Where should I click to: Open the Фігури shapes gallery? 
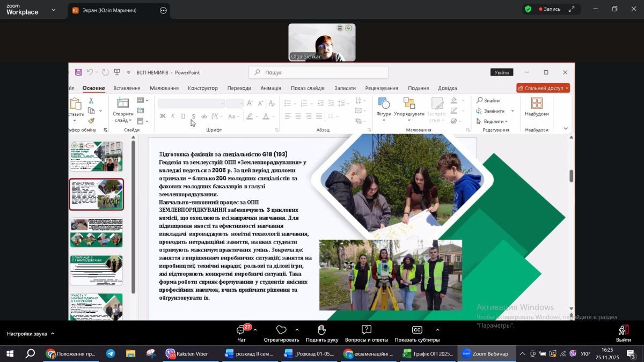tap(384, 104)
